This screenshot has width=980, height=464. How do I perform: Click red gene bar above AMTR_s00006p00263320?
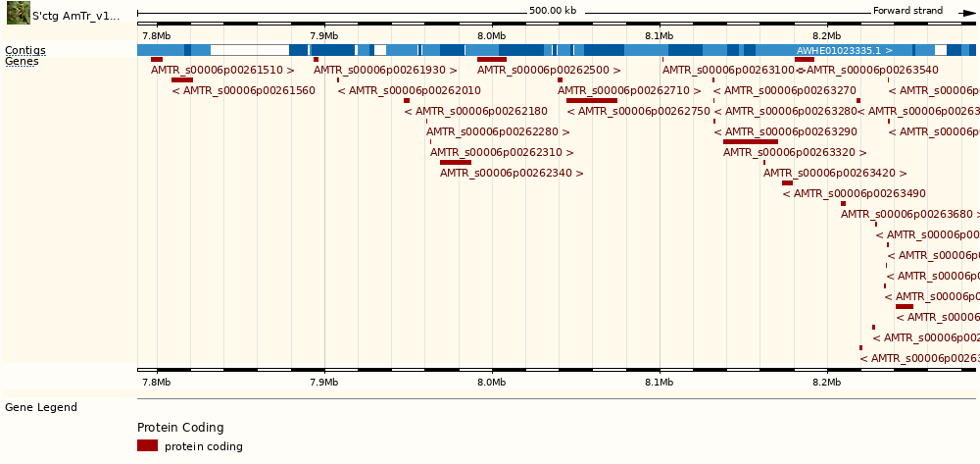[751, 142]
